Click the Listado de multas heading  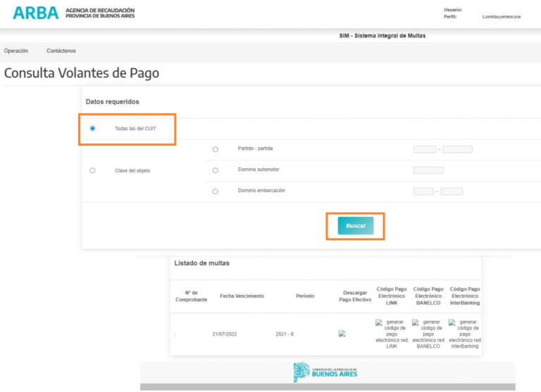pyautogui.click(x=202, y=263)
